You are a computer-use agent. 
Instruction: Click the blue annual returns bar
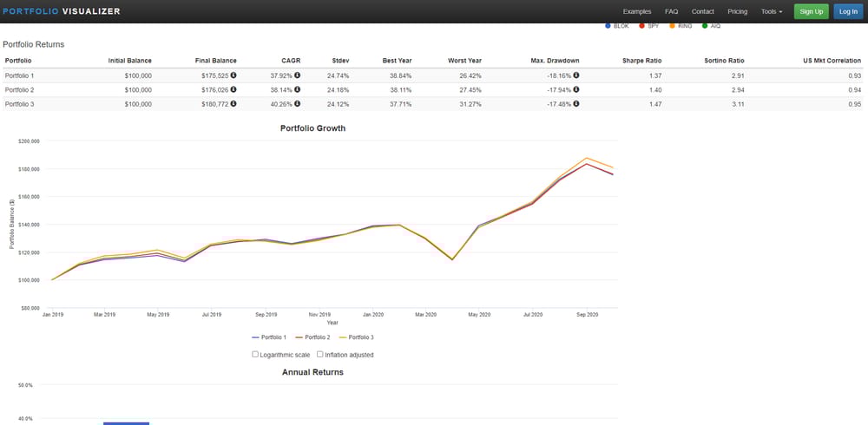[x=126, y=423]
